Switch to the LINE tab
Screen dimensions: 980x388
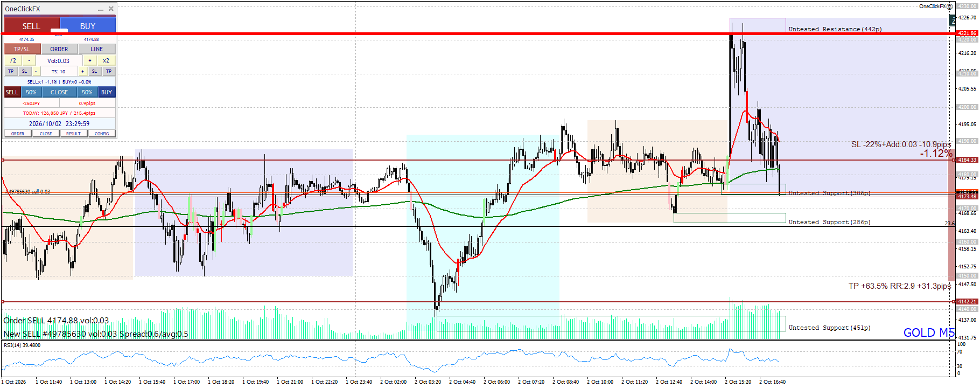click(x=97, y=49)
